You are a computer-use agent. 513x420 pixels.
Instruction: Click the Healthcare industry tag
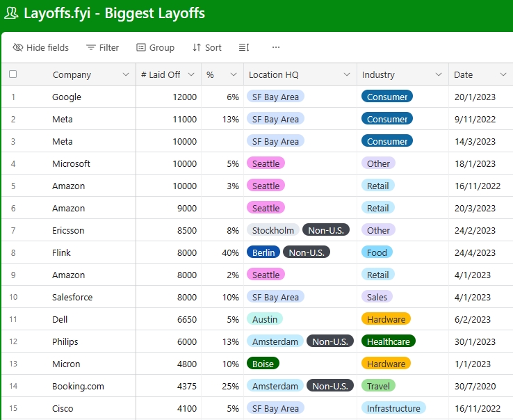click(x=389, y=341)
